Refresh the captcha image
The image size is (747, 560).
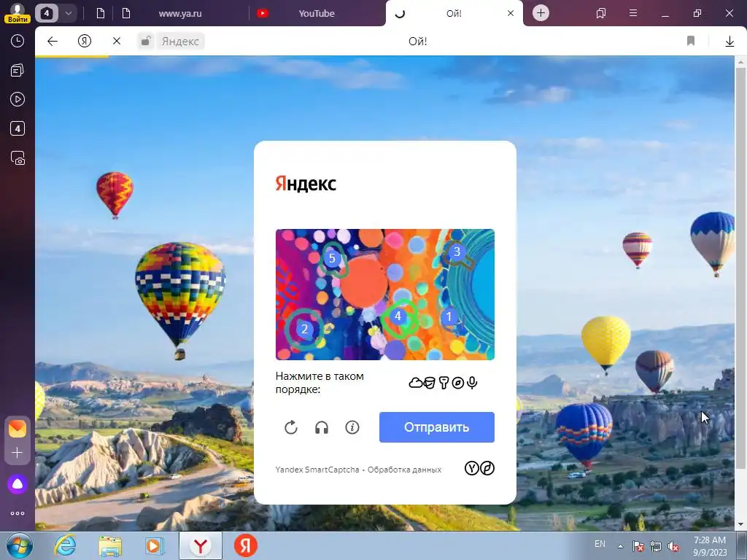pos(291,427)
